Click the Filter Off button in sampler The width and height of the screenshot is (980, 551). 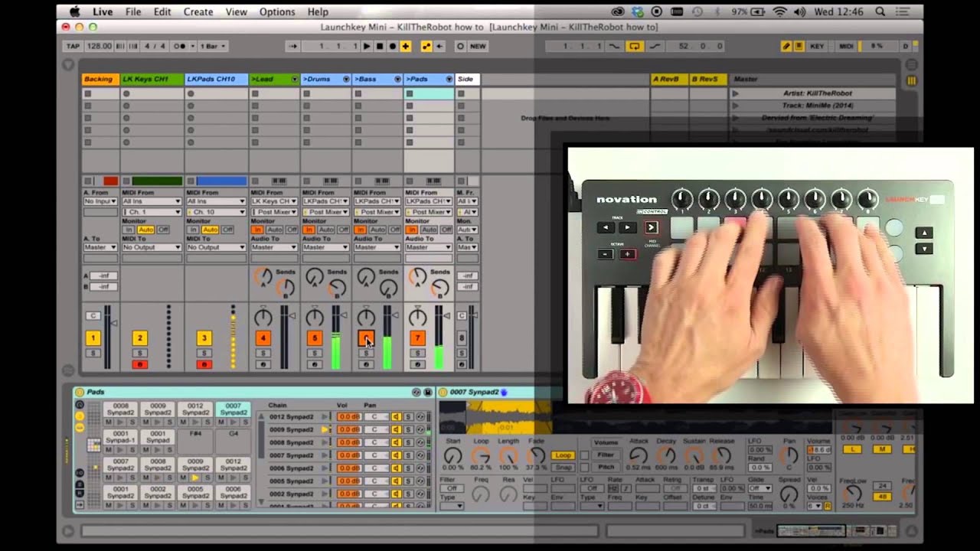[452, 488]
